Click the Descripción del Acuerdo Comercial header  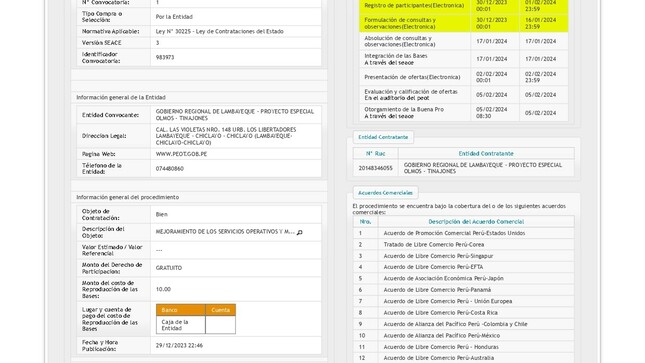tap(476, 221)
